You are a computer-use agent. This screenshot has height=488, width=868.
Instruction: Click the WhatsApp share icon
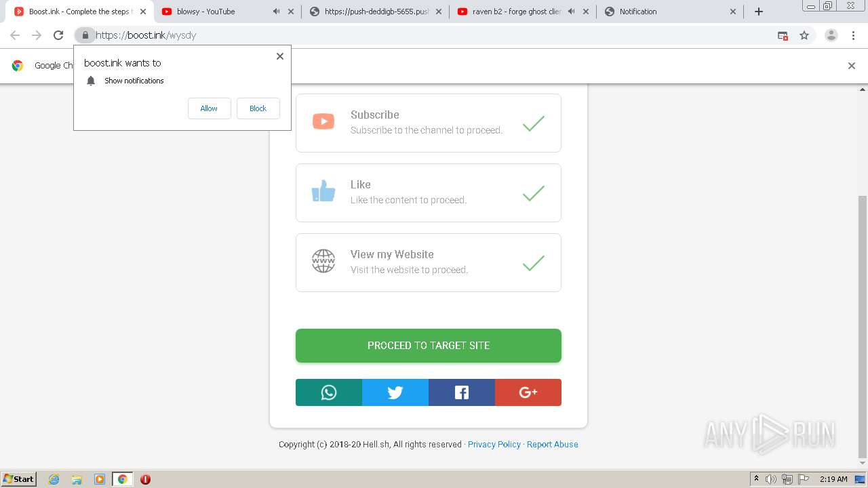329,392
